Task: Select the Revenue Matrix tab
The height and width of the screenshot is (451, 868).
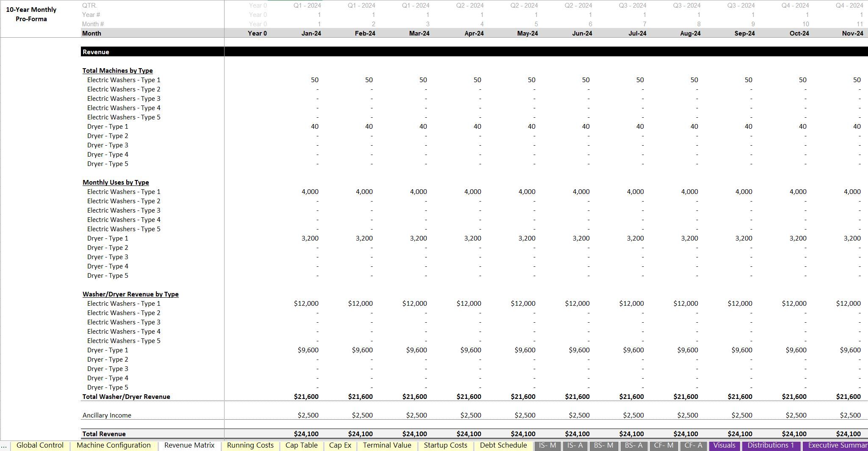Action: pyautogui.click(x=189, y=445)
